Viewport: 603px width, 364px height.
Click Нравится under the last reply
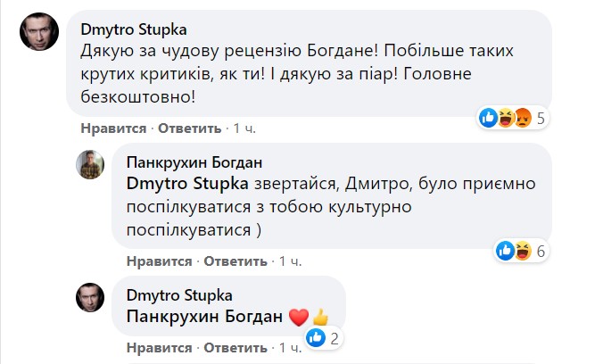(x=158, y=347)
